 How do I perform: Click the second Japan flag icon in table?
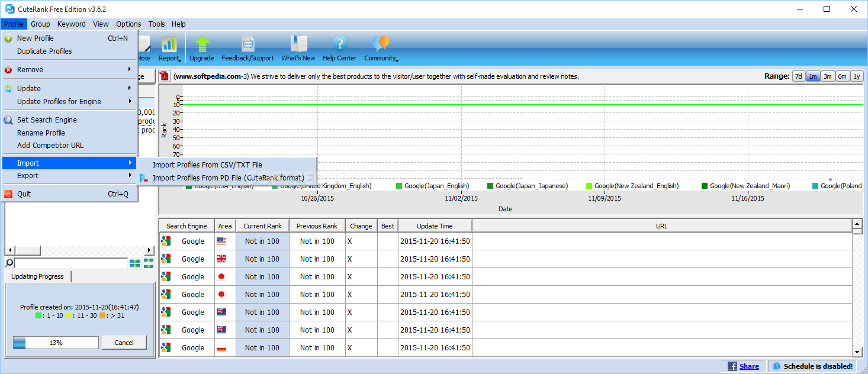[x=221, y=294]
